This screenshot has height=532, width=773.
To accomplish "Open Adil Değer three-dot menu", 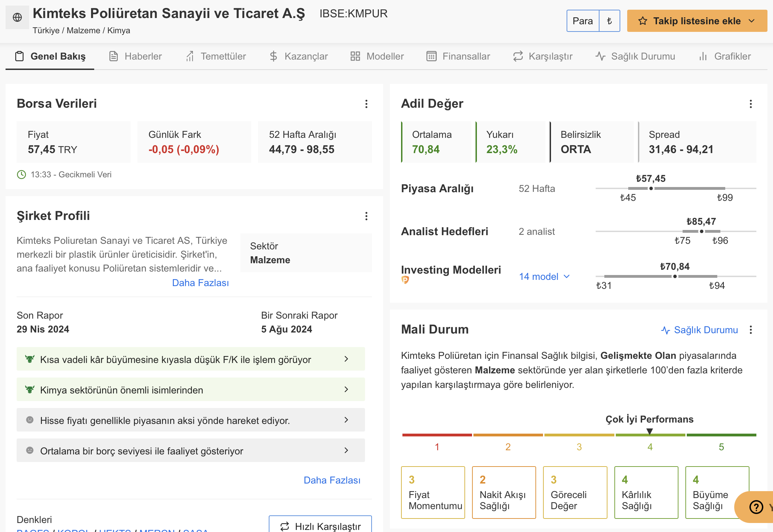I will click(751, 104).
